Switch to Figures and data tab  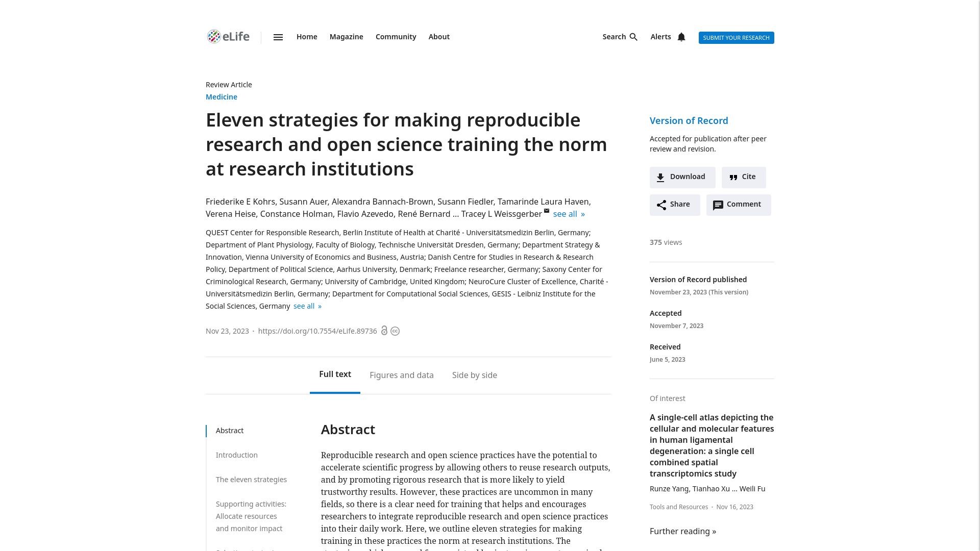click(x=402, y=375)
